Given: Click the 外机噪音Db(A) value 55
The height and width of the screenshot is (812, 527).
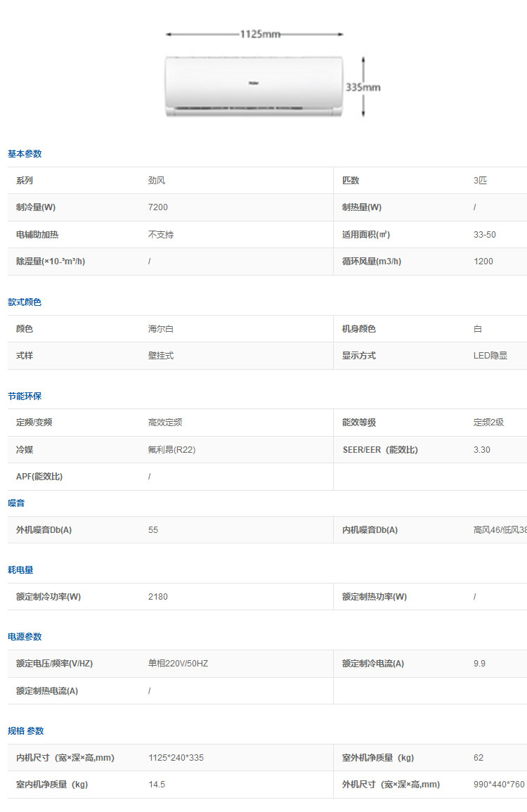Looking at the screenshot, I should pyautogui.click(x=152, y=530).
